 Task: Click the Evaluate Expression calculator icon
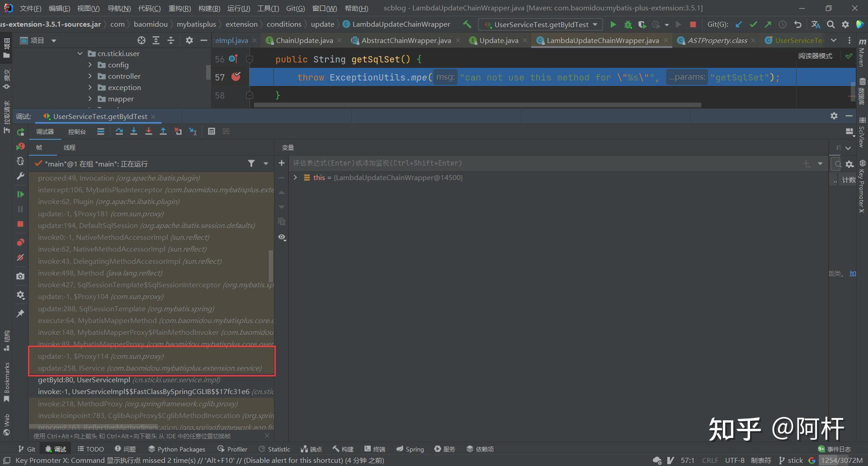pyautogui.click(x=211, y=132)
